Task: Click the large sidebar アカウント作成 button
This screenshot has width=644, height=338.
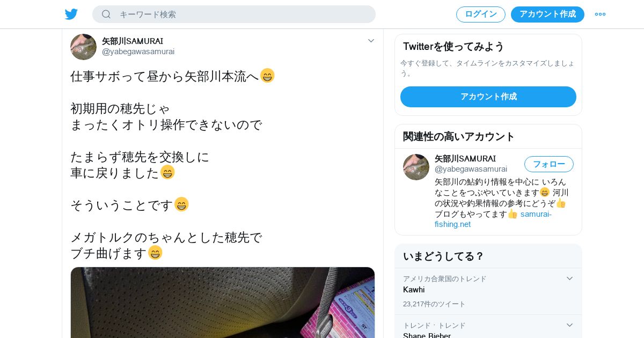Action: (488, 97)
